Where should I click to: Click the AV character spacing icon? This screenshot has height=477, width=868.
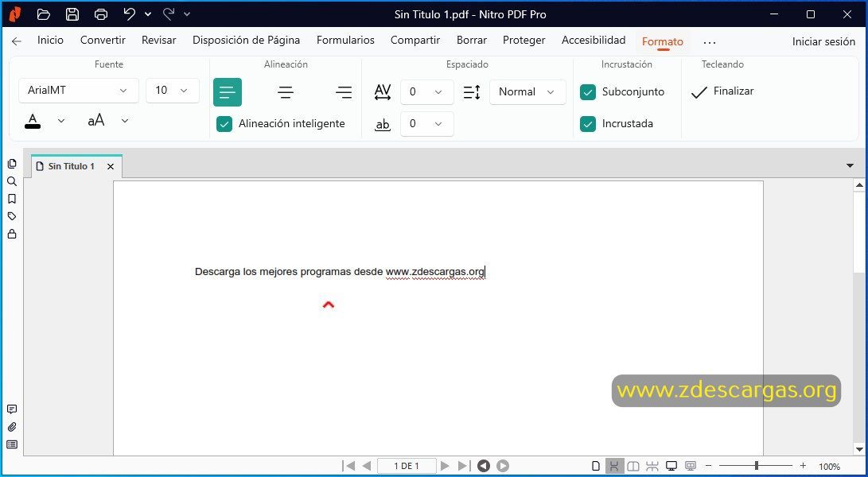click(383, 92)
